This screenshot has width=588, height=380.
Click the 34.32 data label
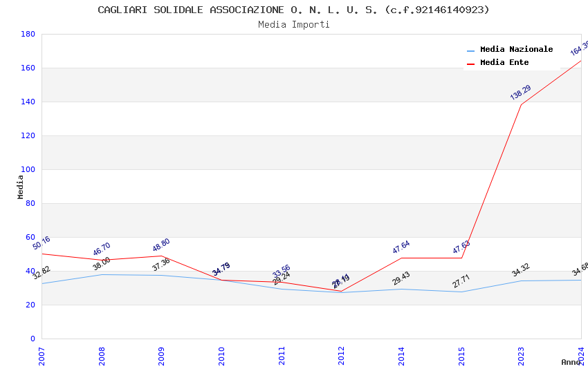click(521, 269)
